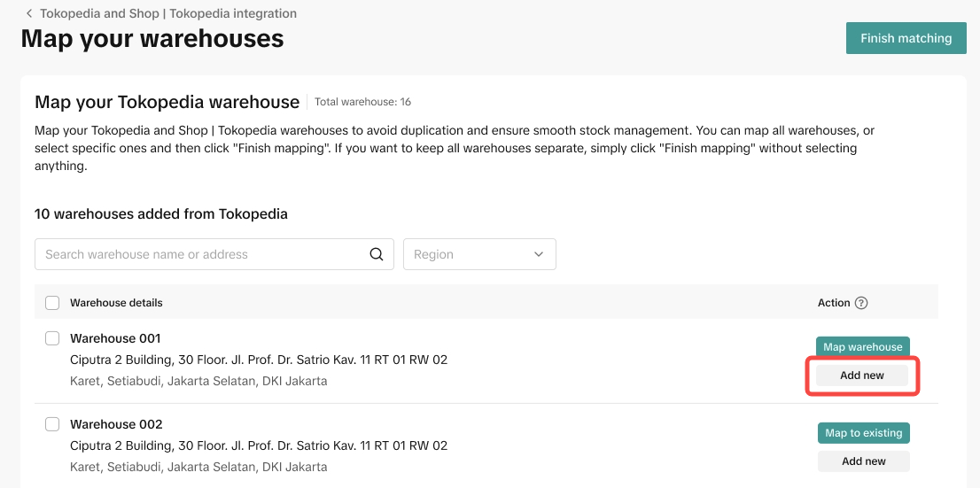
Task: Click the Region dropdown chevron arrow
Action: pos(539,254)
